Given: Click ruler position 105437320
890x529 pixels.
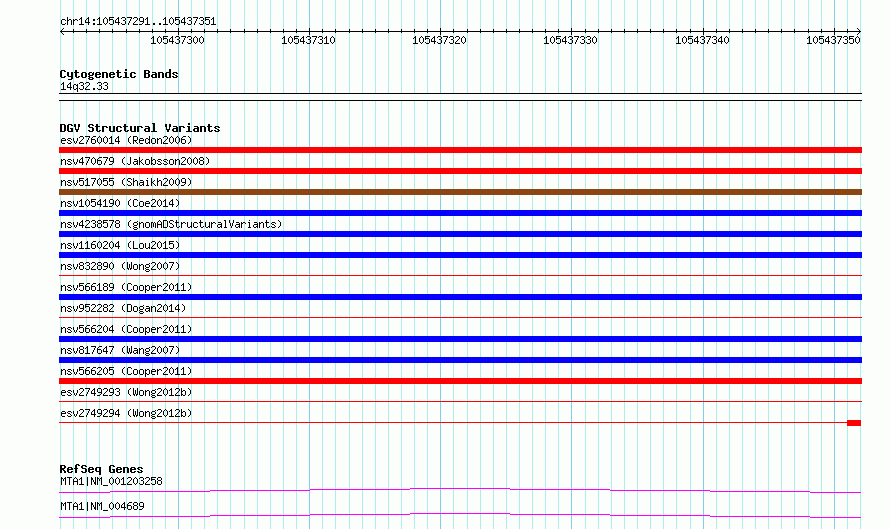Looking at the screenshot, I should pos(439,40).
